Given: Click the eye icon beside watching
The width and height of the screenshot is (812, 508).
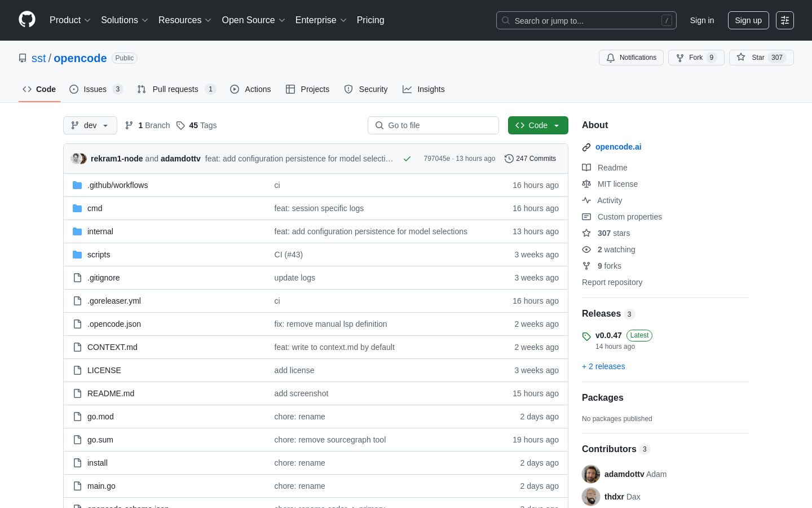Looking at the screenshot, I should (586, 249).
